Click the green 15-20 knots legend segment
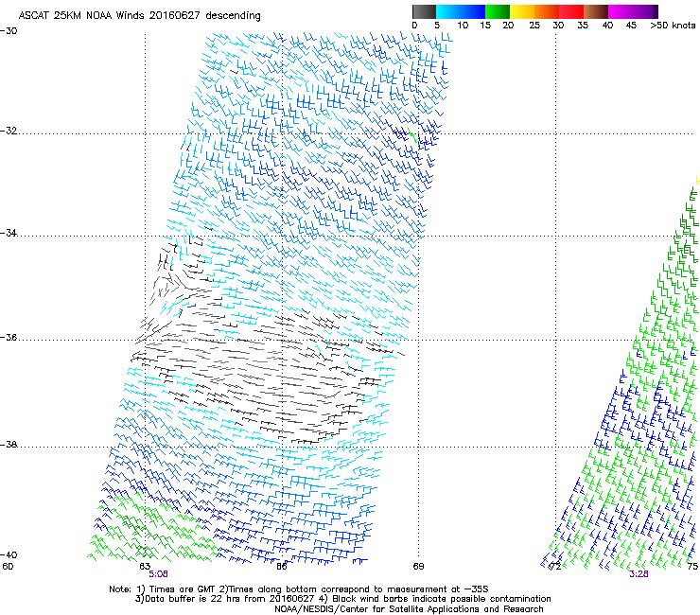Image resolution: width=700 pixels, height=615 pixels. pos(498,11)
